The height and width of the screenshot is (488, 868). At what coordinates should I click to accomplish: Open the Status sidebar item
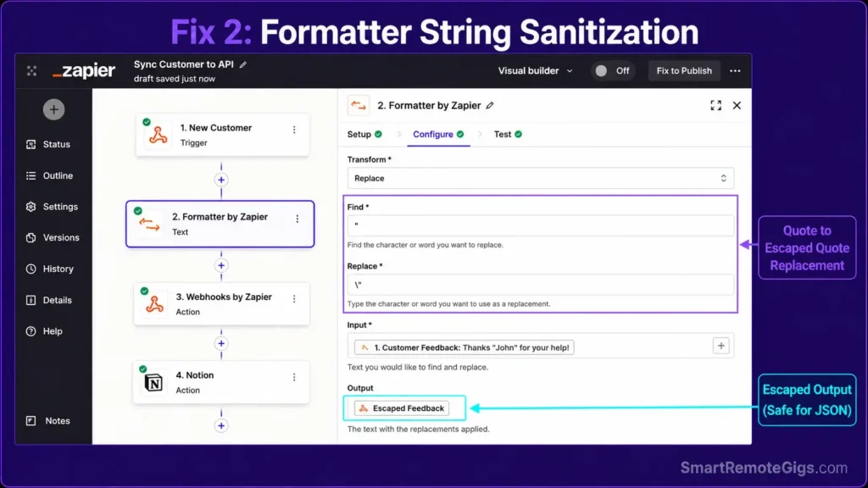[48, 144]
